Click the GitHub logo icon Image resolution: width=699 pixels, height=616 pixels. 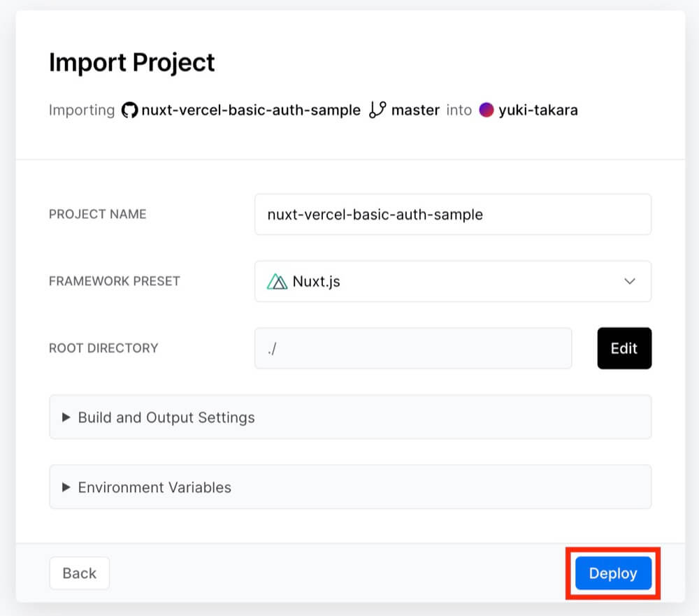coord(129,110)
